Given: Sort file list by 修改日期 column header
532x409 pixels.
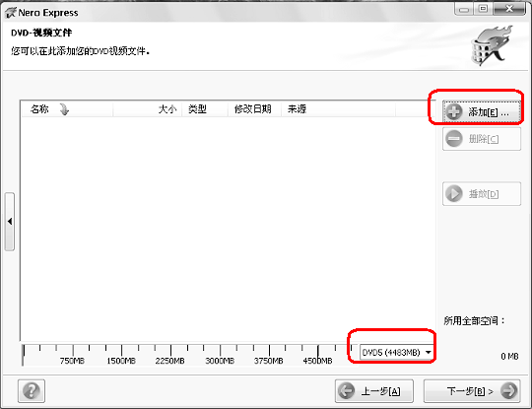Looking at the screenshot, I should 254,109.
